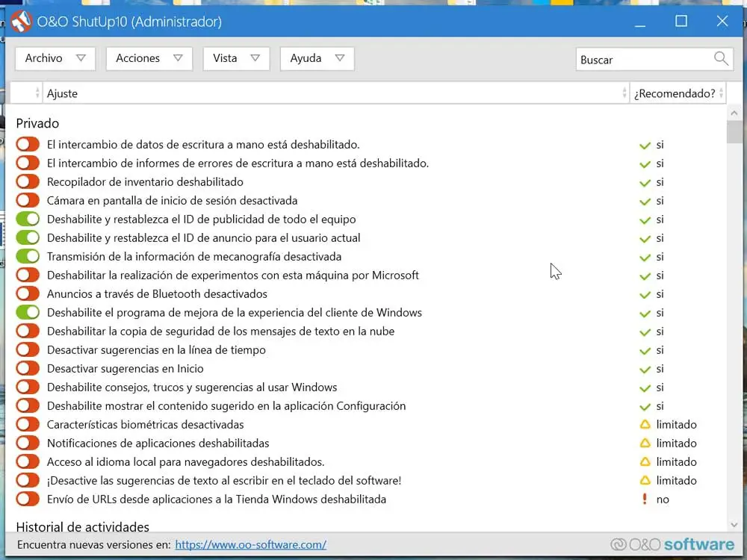747x560 pixels.
Task: Toggle ID de anuncio para el usuario actual
Action: tap(28, 237)
